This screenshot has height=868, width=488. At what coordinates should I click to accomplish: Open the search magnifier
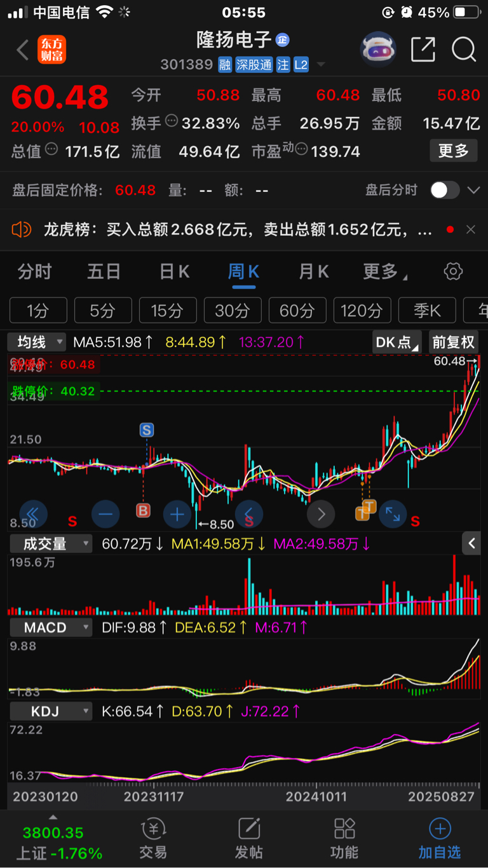[464, 49]
